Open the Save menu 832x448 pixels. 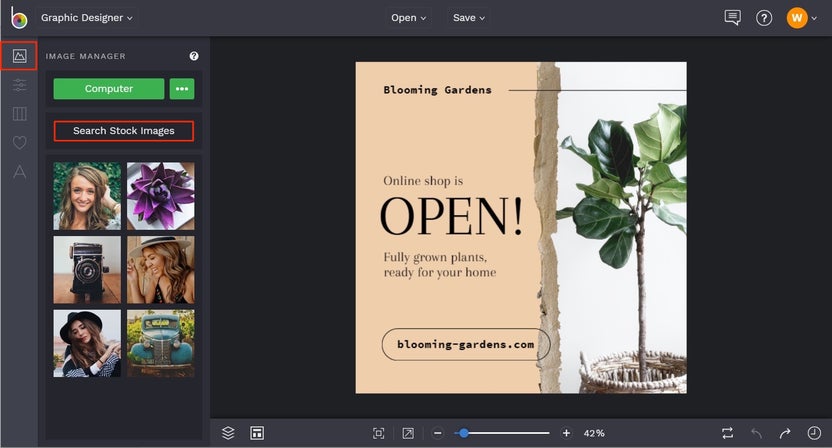tap(469, 18)
